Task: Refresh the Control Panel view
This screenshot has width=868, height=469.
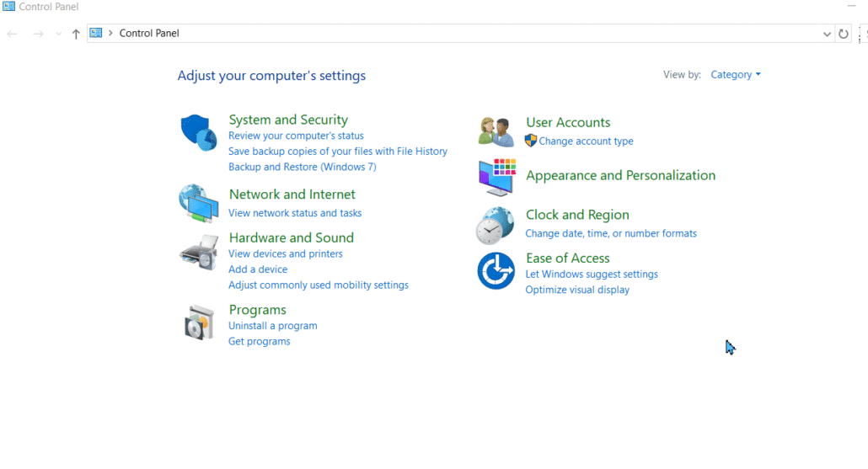Action: [844, 34]
